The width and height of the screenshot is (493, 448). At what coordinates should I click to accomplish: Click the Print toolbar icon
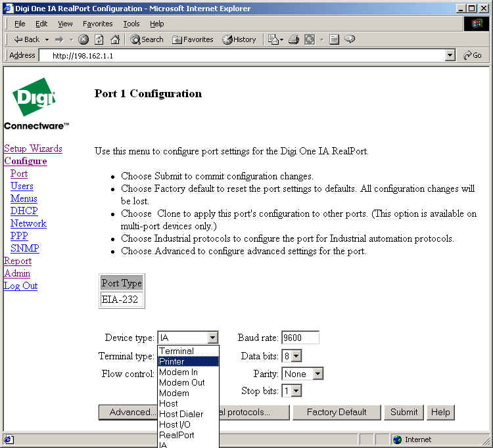tap(293, 39)
